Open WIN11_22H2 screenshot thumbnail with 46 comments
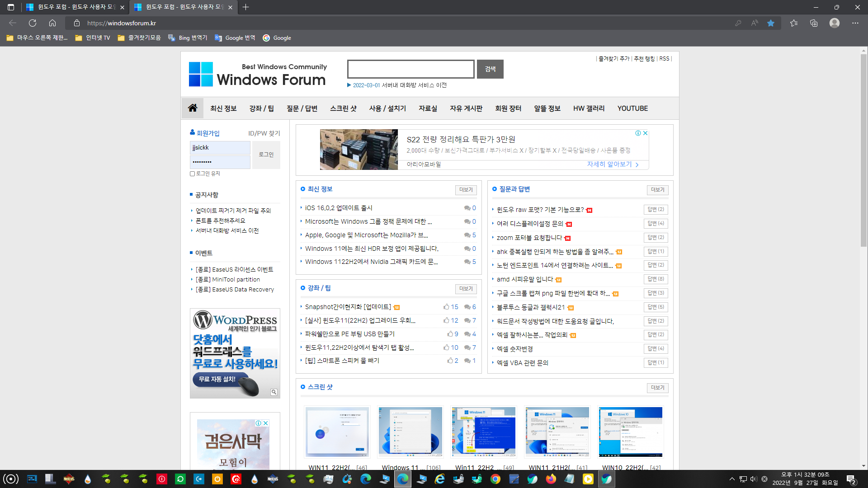This screenshot has width=868, height=488. (x=337, y=432)
